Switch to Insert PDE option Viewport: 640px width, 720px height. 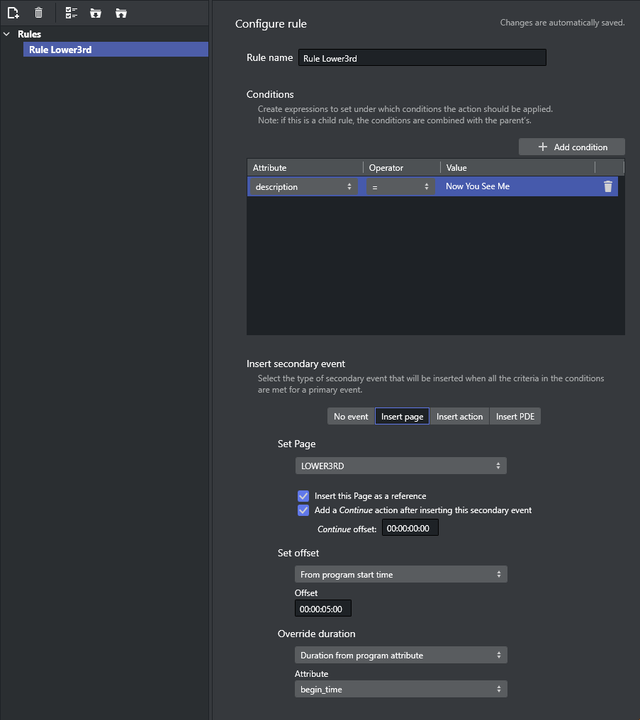[515, 417]
